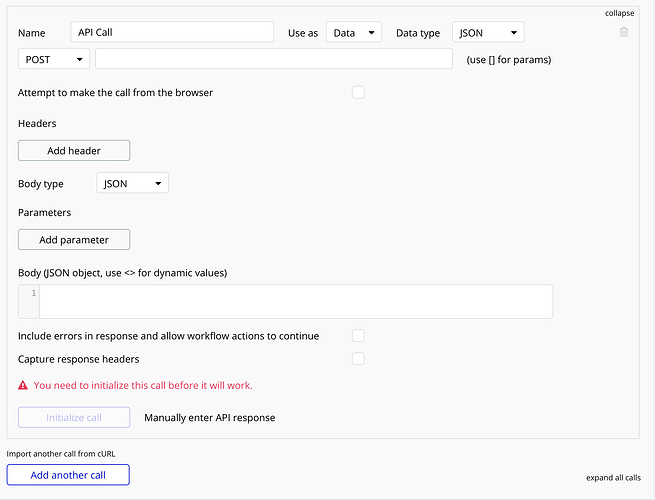The width and height of the screenshot is (655, 500).
Task: Click the Add header button
Action: [x=74, y=151]
